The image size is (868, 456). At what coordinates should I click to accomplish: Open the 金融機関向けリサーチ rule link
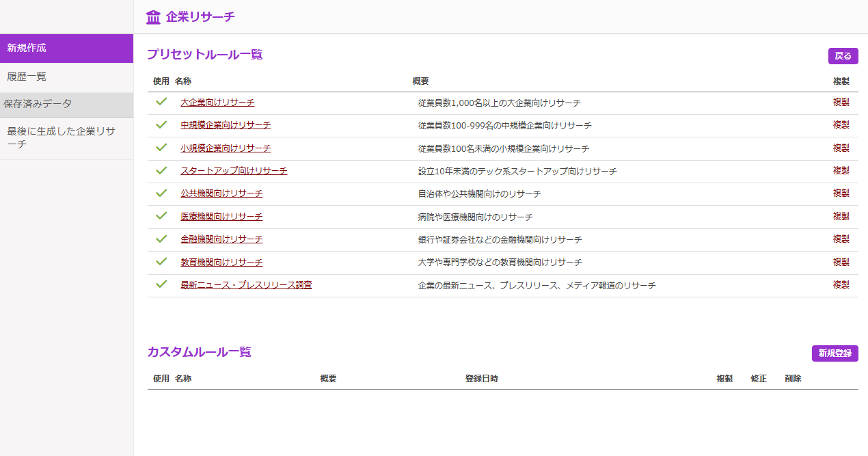click(221, 239)
